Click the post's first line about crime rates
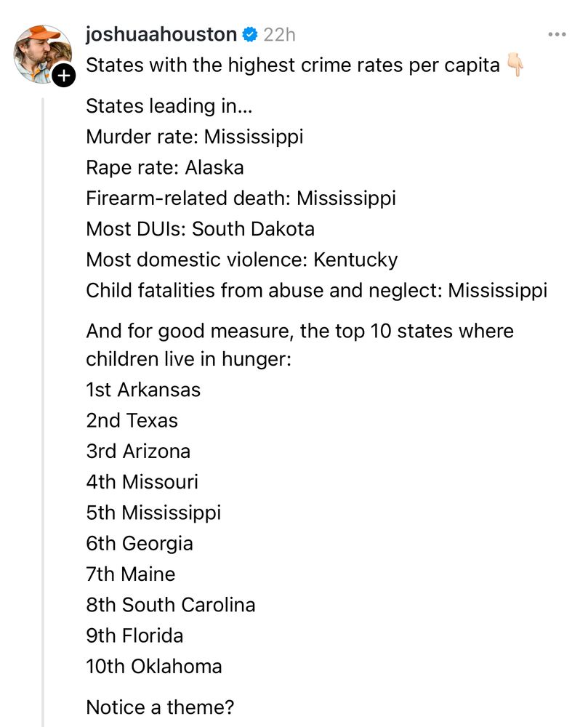 click(293, 65)
